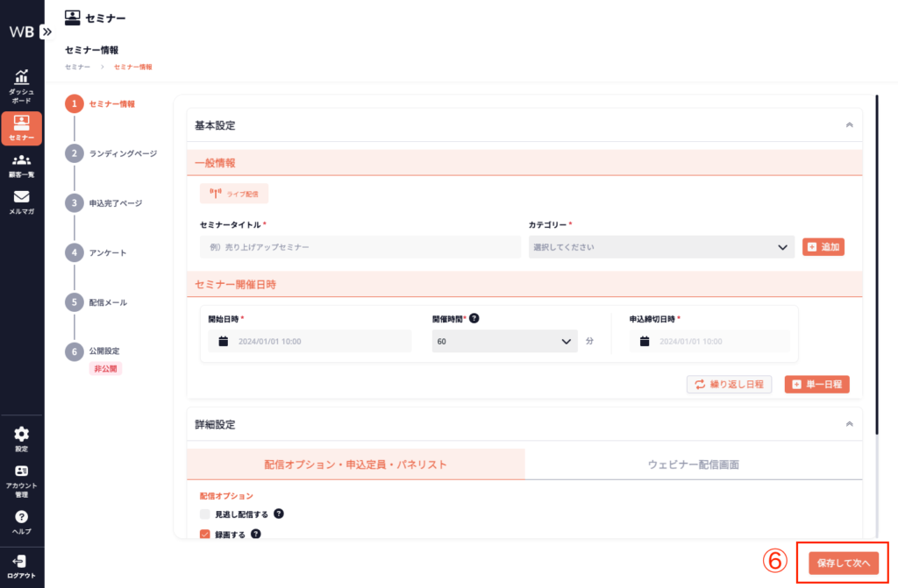
Task: Open the settings gear icon
Action: coord(22,434)
